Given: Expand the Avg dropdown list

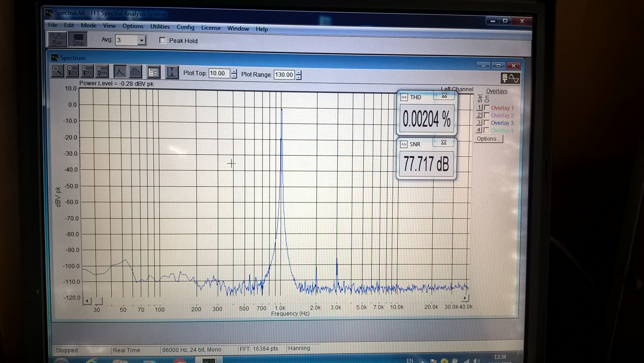Looking at the screenshot, I should point(141,40).
